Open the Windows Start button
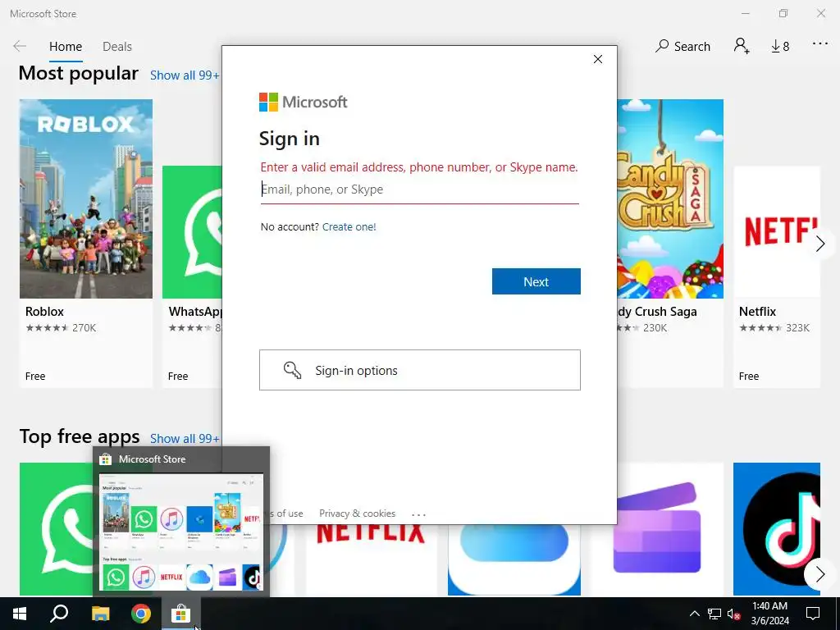This screenshot has height=630, width=840. pos(20,614)
